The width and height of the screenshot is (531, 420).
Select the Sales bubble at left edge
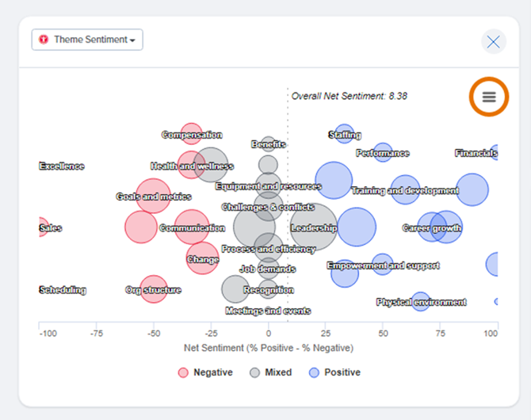[x=42, y=228]
